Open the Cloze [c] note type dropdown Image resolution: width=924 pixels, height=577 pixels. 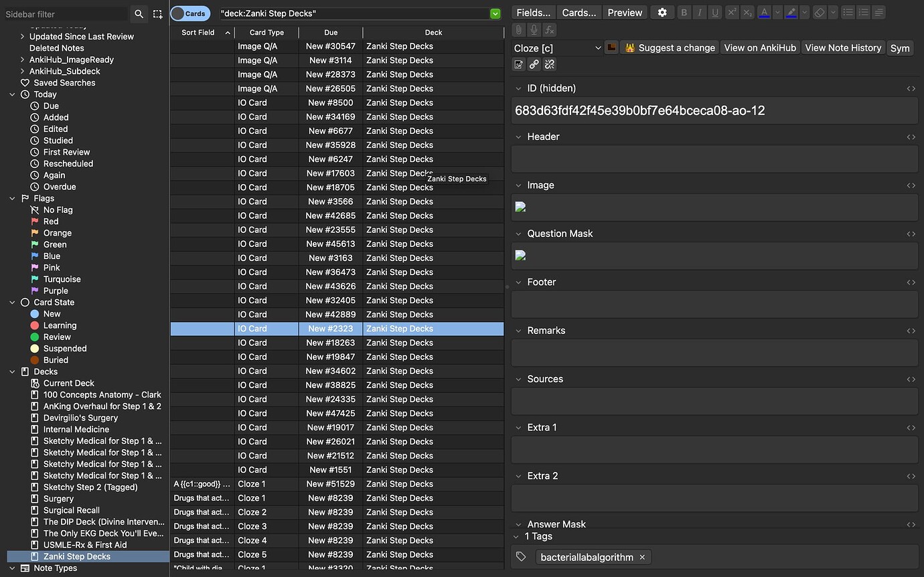558,48
